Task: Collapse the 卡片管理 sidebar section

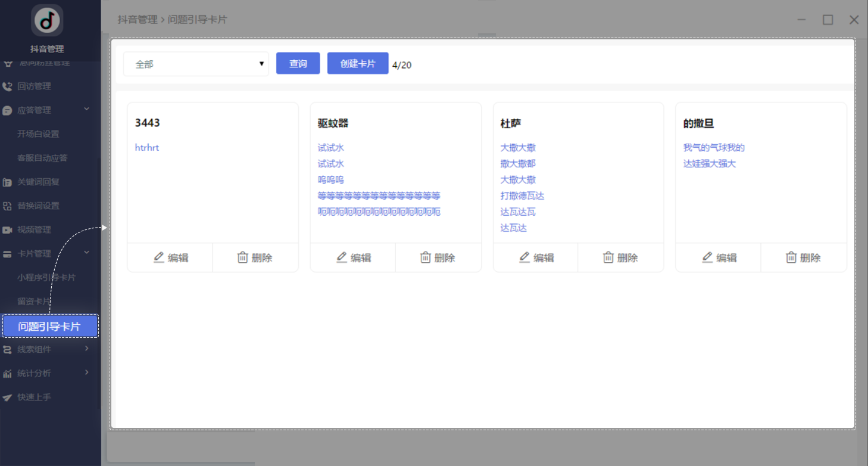Action: [x=87, y=253]
